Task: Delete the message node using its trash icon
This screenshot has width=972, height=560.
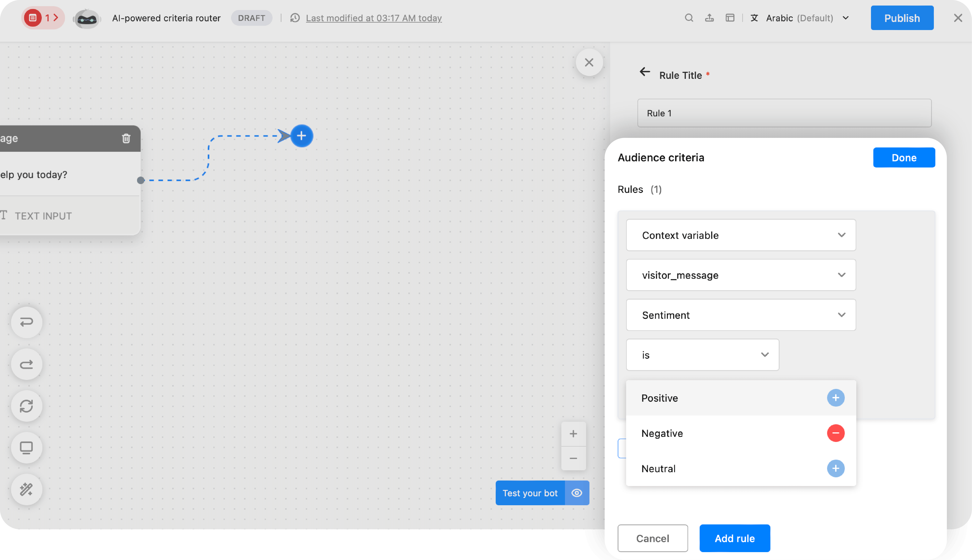Action: pos(126,138)
